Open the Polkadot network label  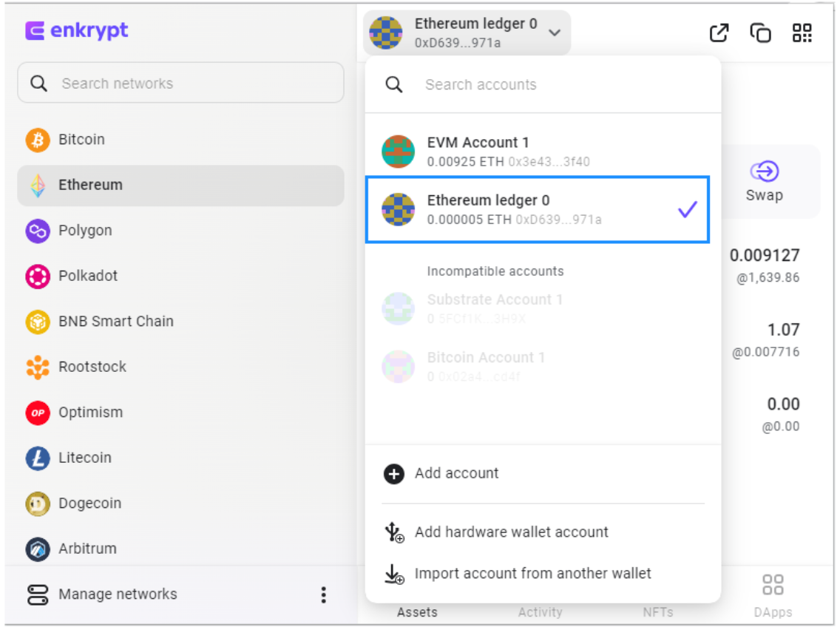coord(88,277)
